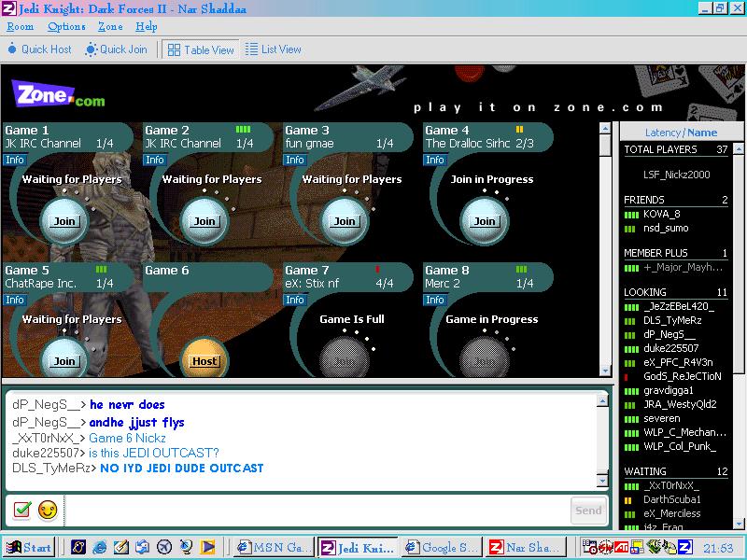Open Windows Media Player quick launch icon

207,547
